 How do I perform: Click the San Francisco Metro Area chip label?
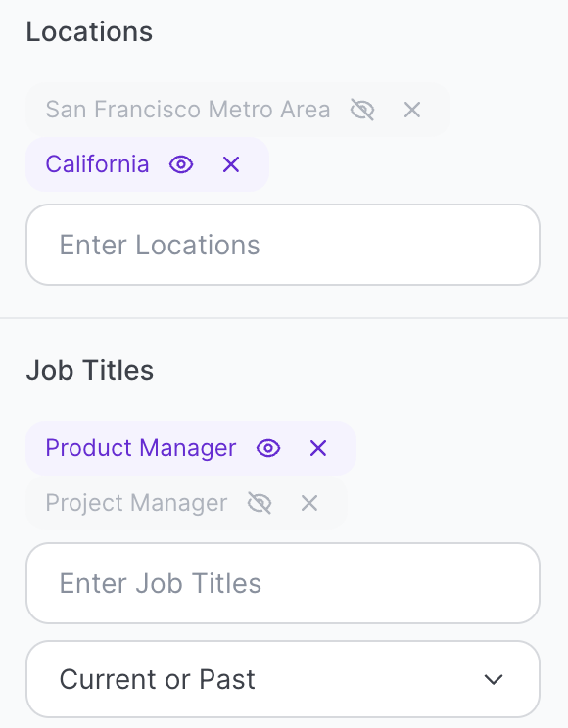tap(188, 110)
